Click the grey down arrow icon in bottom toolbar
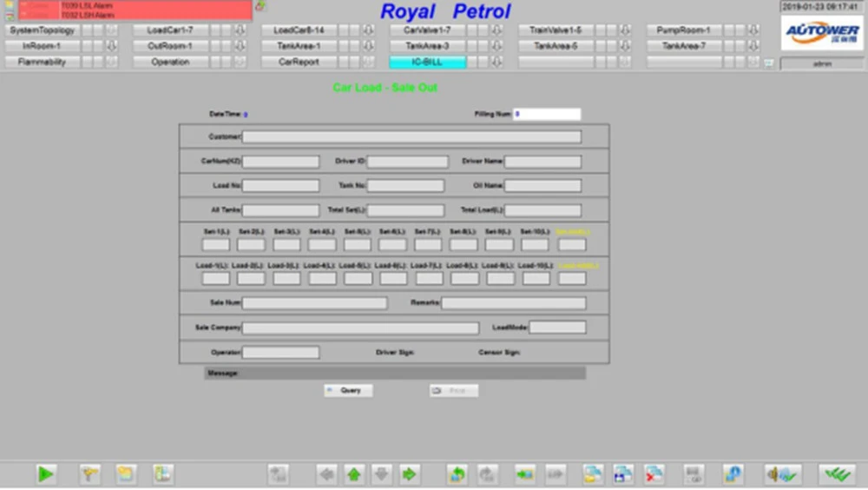This screenshot has width=868, height=490. [381, 474]
